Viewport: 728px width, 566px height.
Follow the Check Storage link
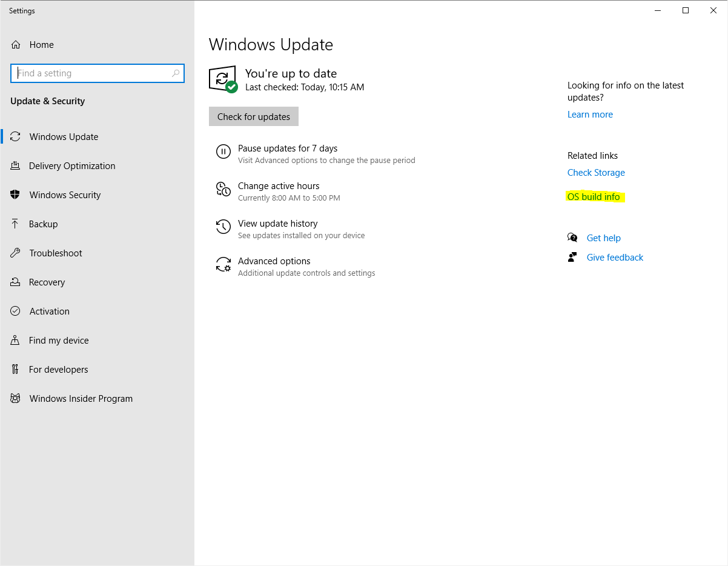tap(596, 173)
